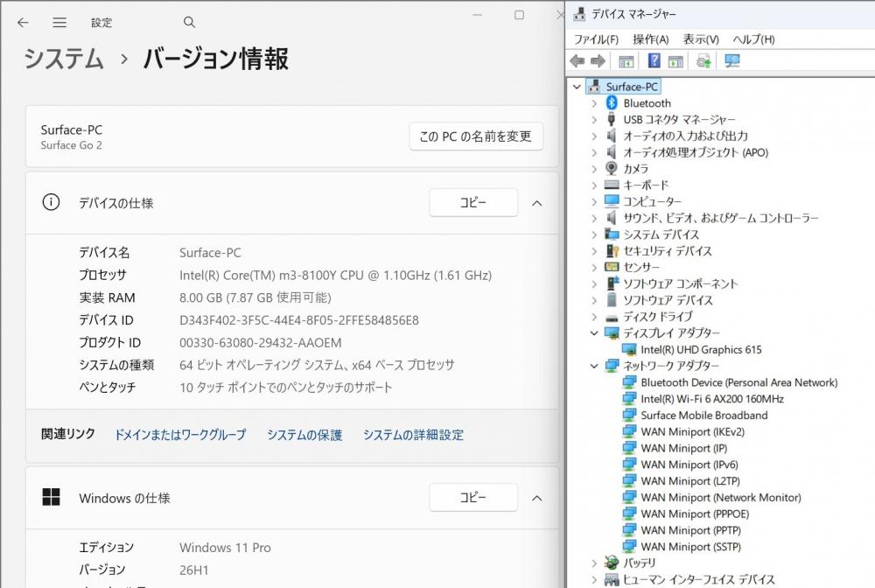This screenshot has width=875, height=588.
Task: Collapse the ネットワーク アダプター node
Action: [x=594, y=366]
